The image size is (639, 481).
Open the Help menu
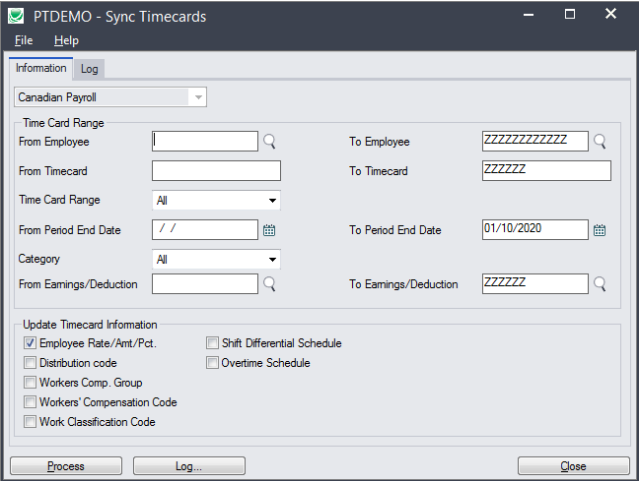pos(66,40)
